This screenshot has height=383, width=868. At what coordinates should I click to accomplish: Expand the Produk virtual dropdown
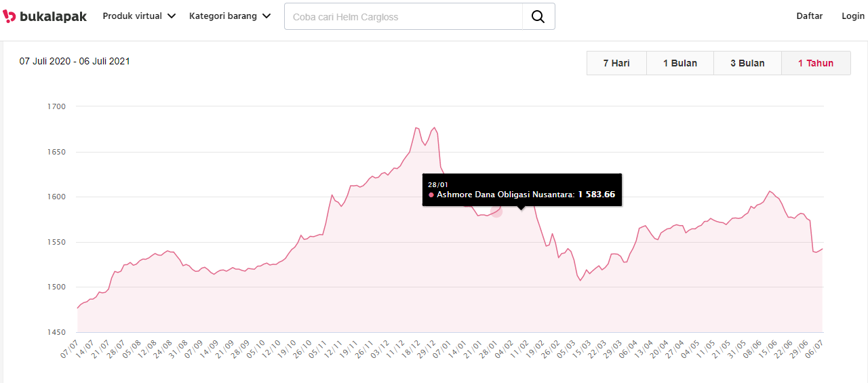[x=139, y=16]
